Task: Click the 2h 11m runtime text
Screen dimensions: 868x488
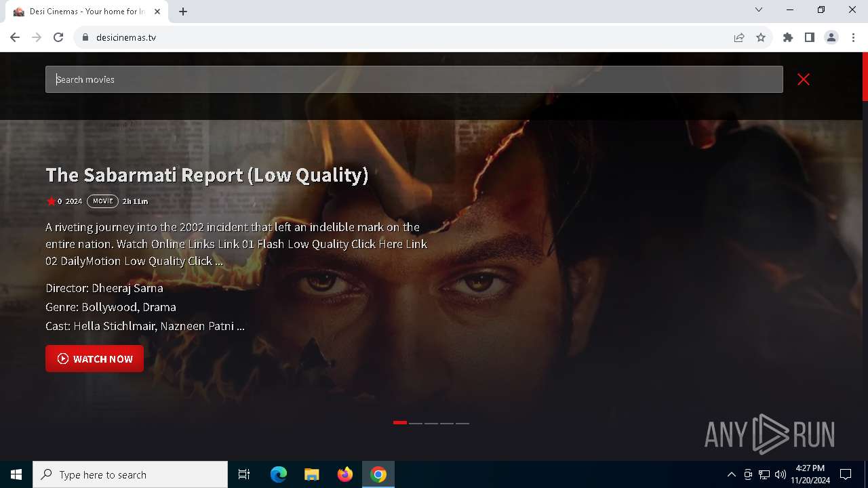Action: tap(135, 201)
